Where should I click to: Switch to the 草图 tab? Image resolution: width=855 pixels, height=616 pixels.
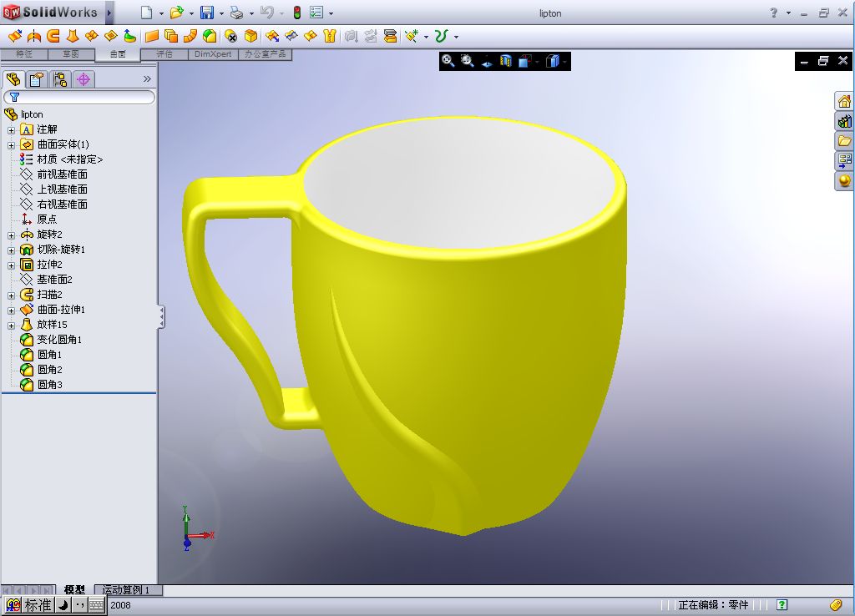tap(71, 54)
